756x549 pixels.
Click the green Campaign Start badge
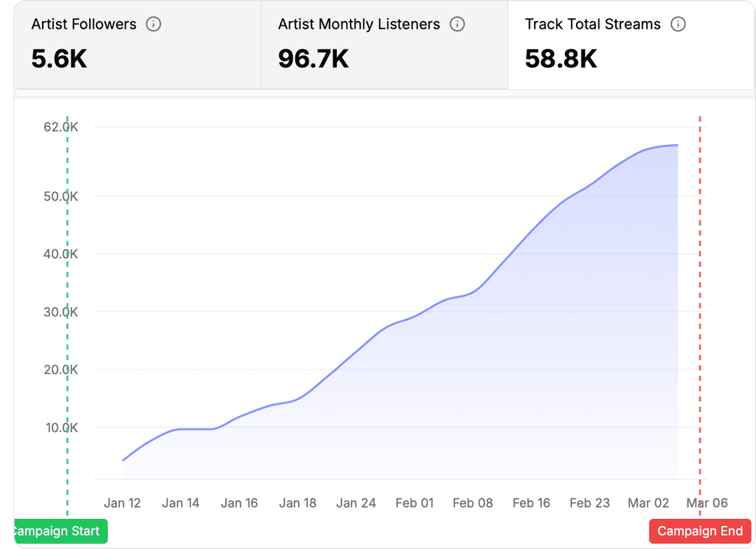click(x=60, y=531)
